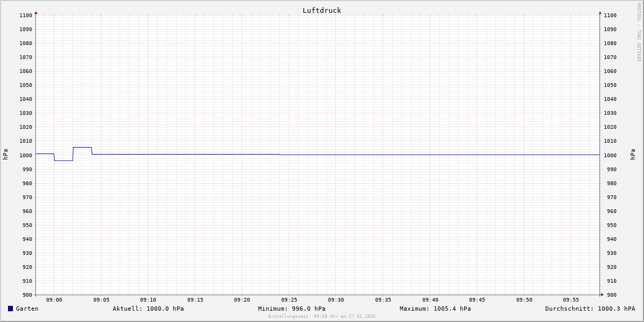Click the hPa unit label on left axis
This screenshot has width=644, height=322.
5,155
